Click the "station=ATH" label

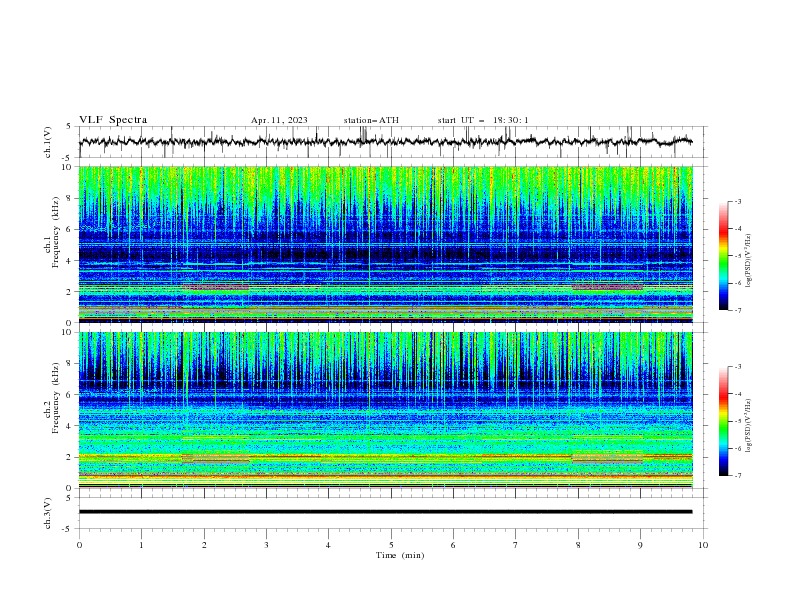(371, 120)
